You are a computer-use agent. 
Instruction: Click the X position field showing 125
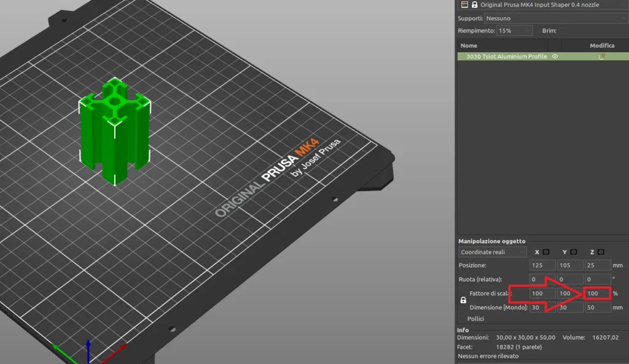[542, 265]
